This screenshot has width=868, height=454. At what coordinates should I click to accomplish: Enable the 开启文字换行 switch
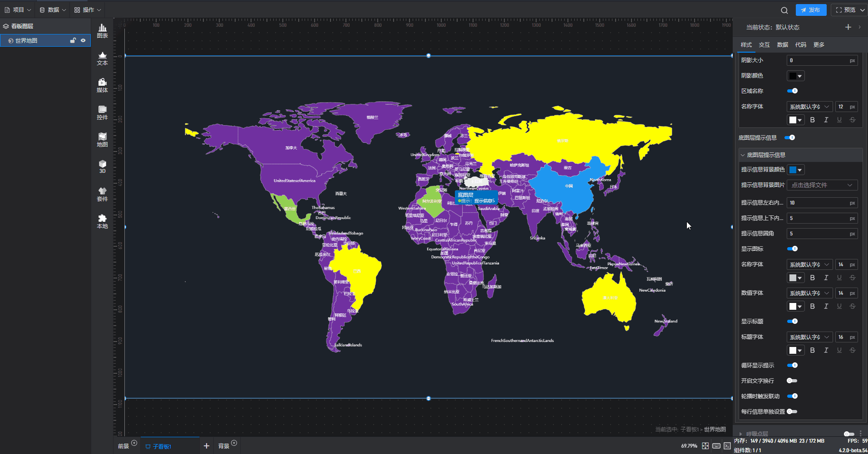(x=792, y=381)
